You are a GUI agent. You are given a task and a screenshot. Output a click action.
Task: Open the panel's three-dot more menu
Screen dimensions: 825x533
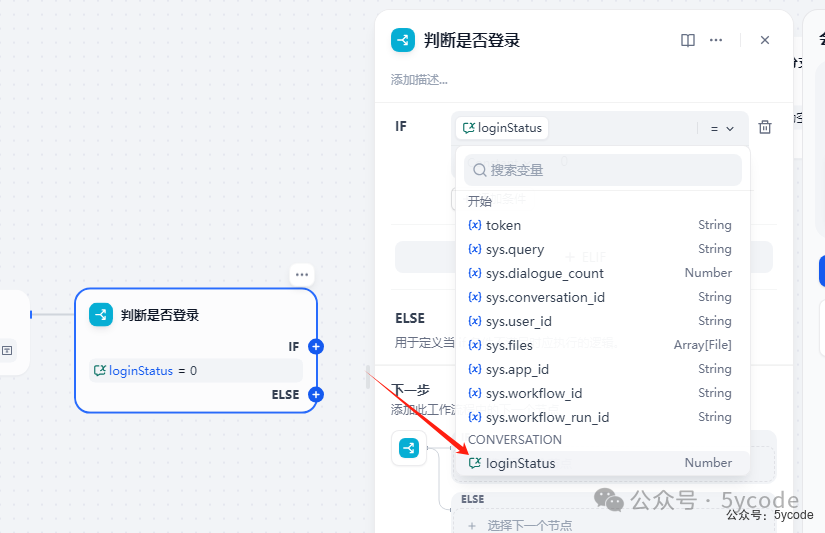[x=716, y=40]
